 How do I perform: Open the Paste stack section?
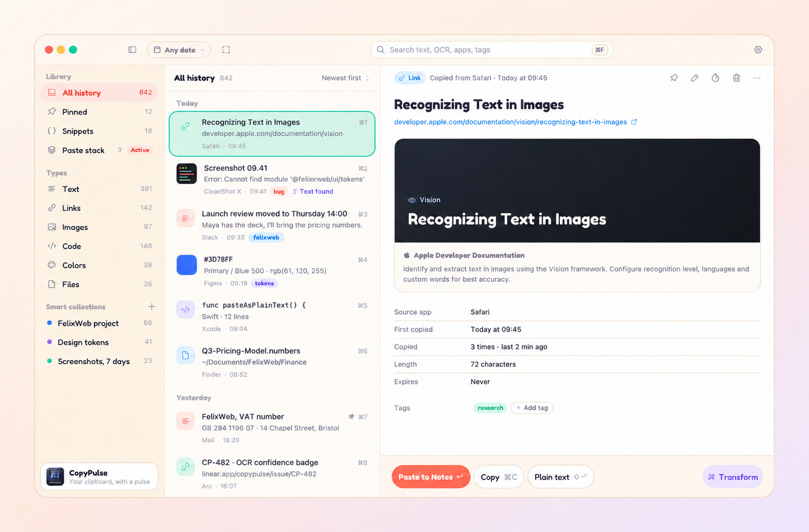[99, 150]
